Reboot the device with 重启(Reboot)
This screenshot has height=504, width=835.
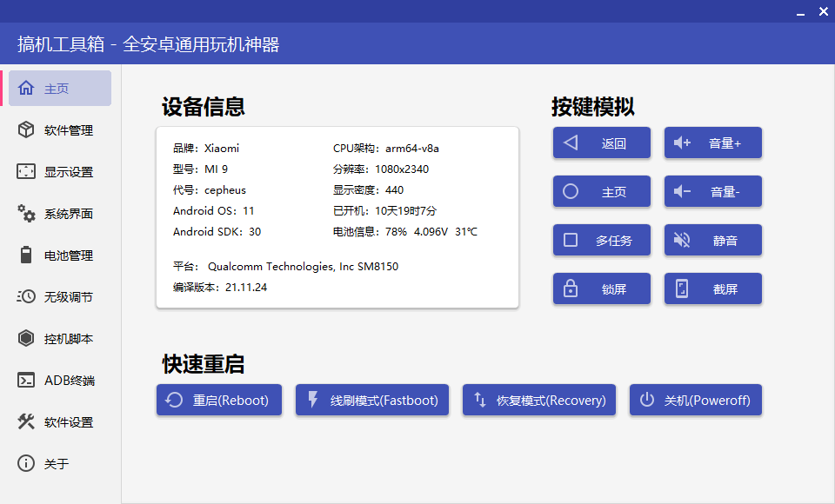pyautogui.click(x=218, y=400)
